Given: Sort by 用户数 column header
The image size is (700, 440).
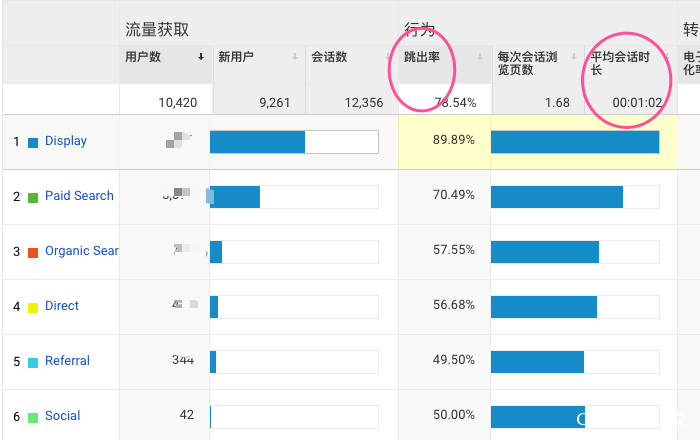Looking at the screenshot, I should tap(144, 57).
